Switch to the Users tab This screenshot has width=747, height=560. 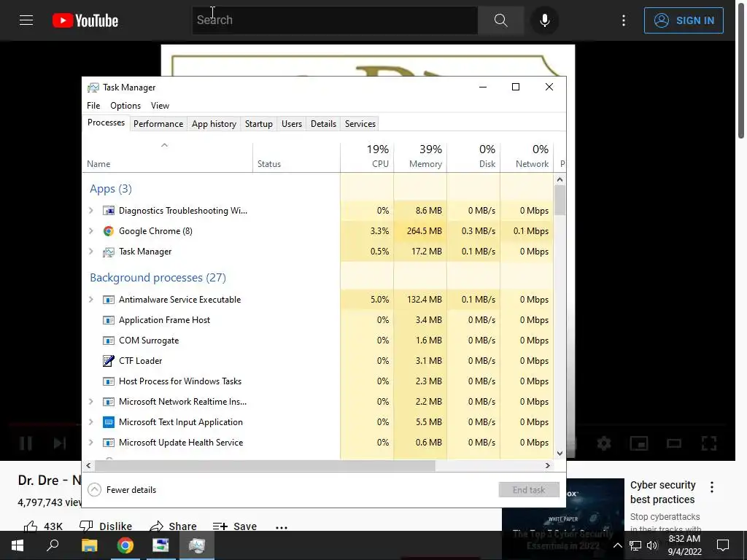click(292, 124)
